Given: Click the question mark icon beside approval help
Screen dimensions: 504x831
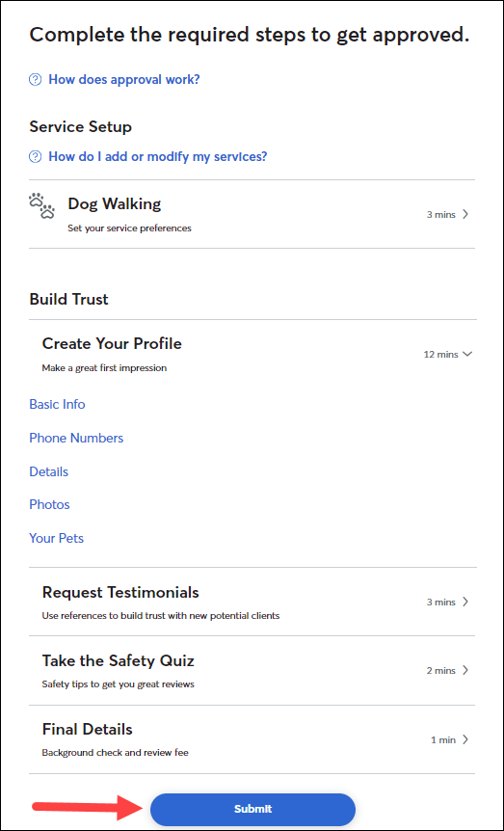Looking at the screenshot, I should [x=35, y=80].
